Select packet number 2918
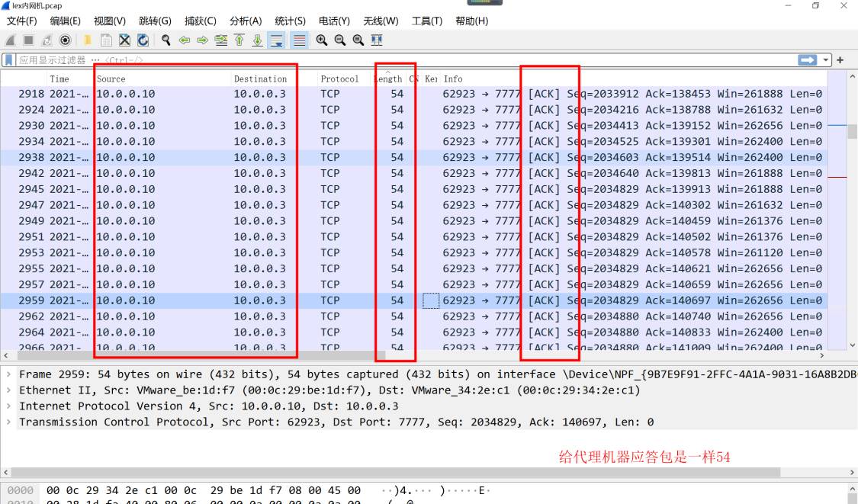The width and height of the screenshot is (858, 504). (413, 94)
